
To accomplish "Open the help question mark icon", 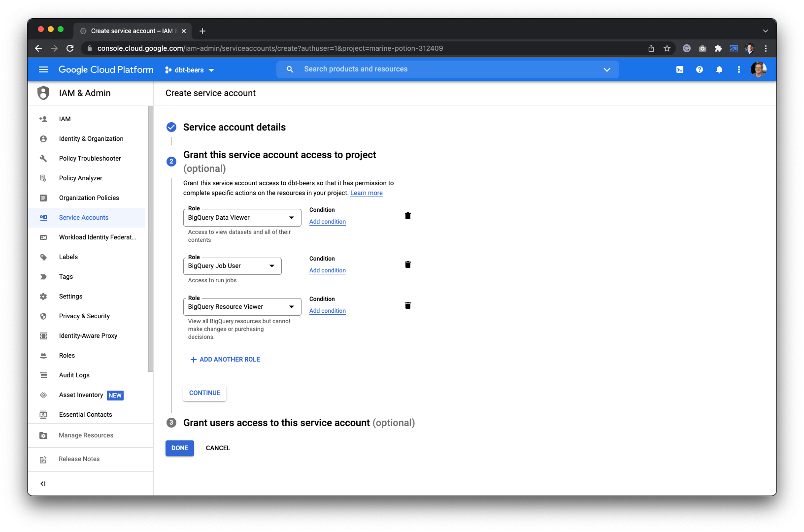I will (700, 69).
